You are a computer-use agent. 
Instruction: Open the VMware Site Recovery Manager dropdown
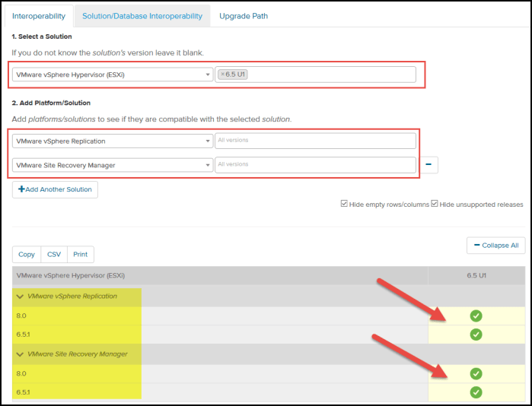113,164
